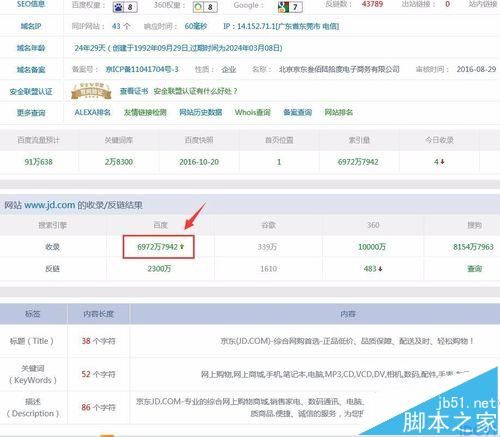Click the 查询 link in the 搜狗 column

pyautogui.click(x=474, y=269)
